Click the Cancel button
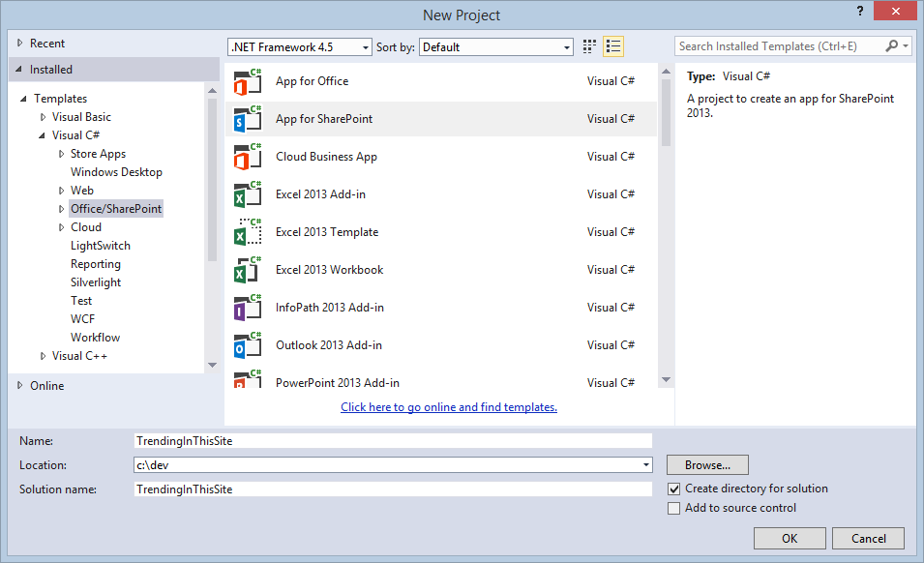The height and width of the screenshot is (563, 924). click(868, 538)
